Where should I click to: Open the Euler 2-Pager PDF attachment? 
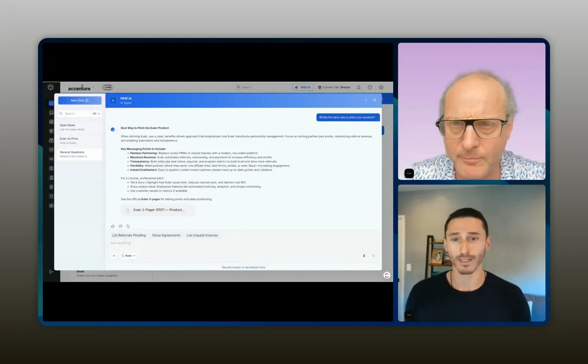[158, 210]
